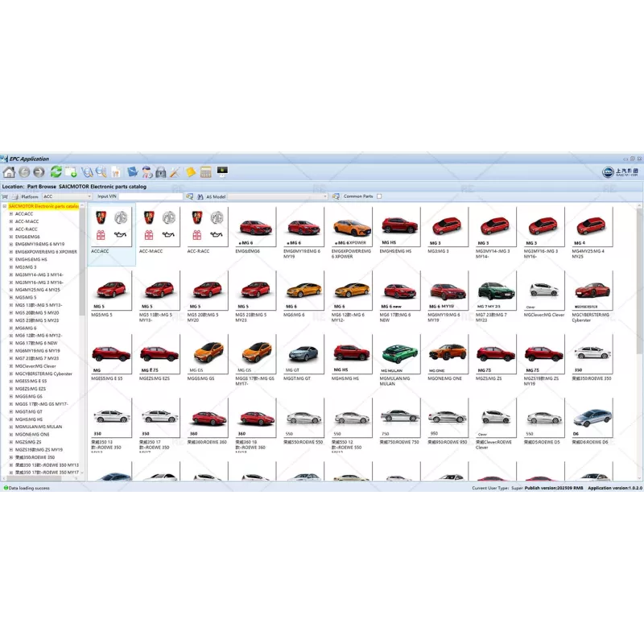Click the Home icon on the toolbar
This screenshot has width=644, height=644.
10,171
